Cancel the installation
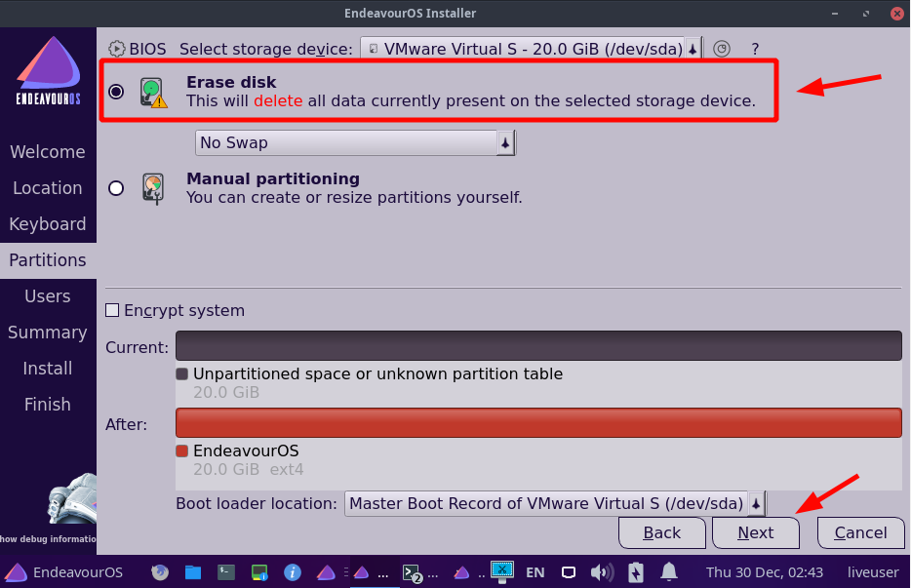911x588 pixels. [860, 532]
